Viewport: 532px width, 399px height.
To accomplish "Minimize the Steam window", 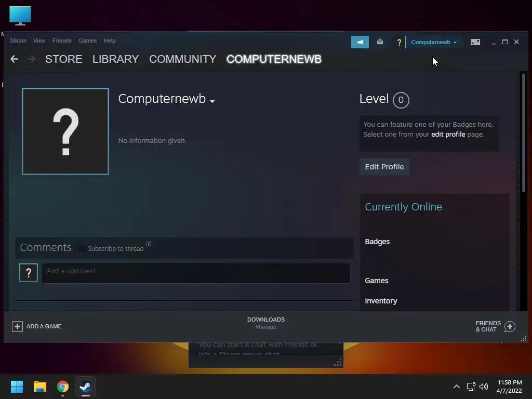I will point(494,42).
